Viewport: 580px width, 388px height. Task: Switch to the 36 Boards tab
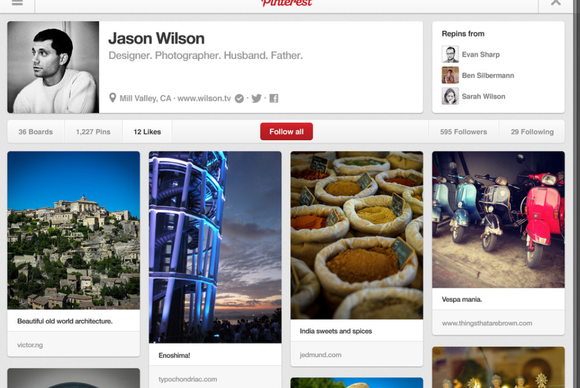point(36,132)
